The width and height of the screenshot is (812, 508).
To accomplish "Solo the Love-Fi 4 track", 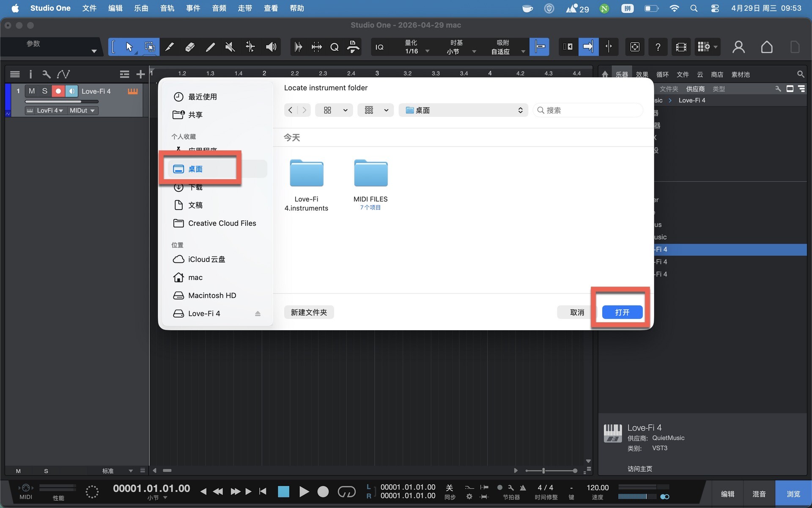I will coord(44,91).
